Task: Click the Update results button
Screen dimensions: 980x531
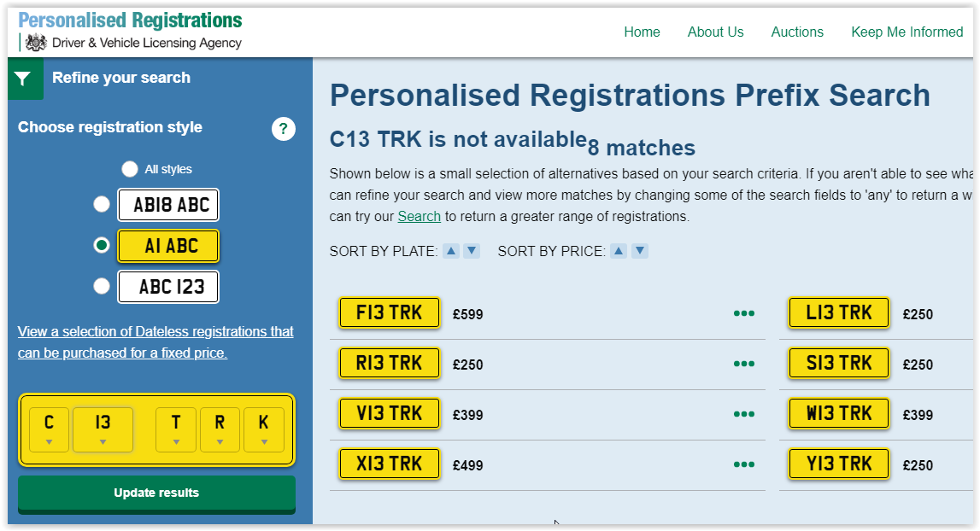Action: [x=156, y=493]
